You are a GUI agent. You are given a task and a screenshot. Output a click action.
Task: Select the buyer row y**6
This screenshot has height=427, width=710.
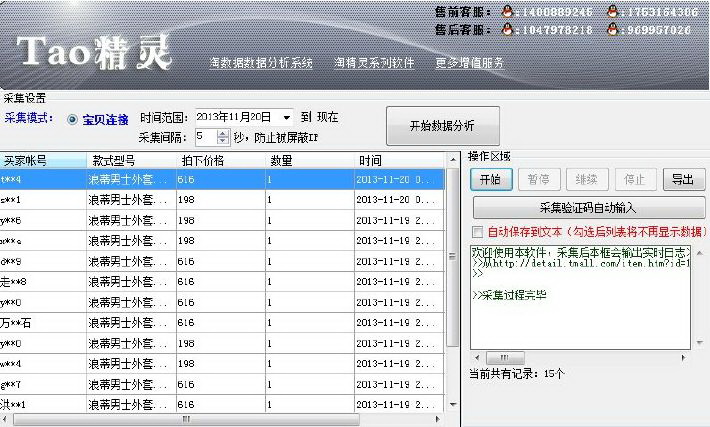pyautogui.click(x=222, y=220)
